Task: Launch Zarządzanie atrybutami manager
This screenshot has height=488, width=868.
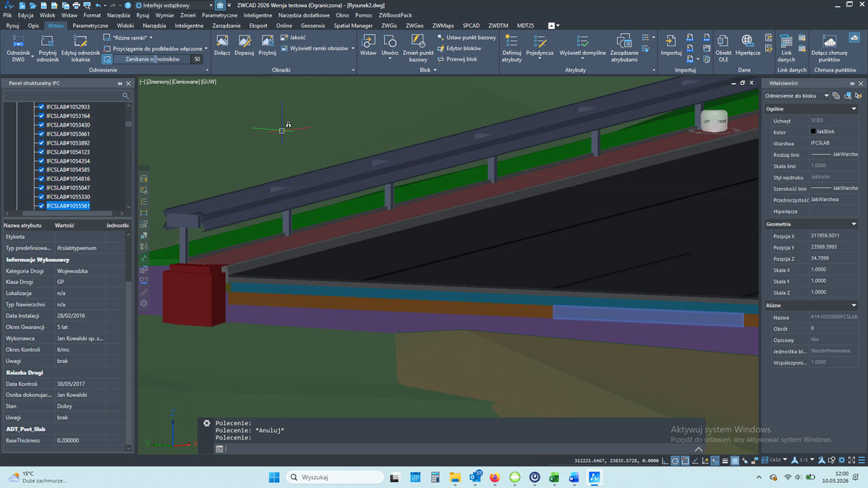Action: pos(624,41)
